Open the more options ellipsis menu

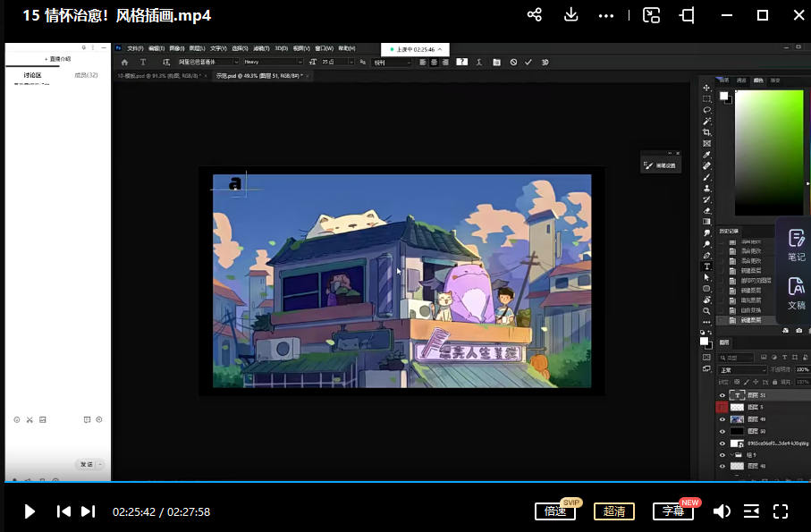tap(606, 15)
